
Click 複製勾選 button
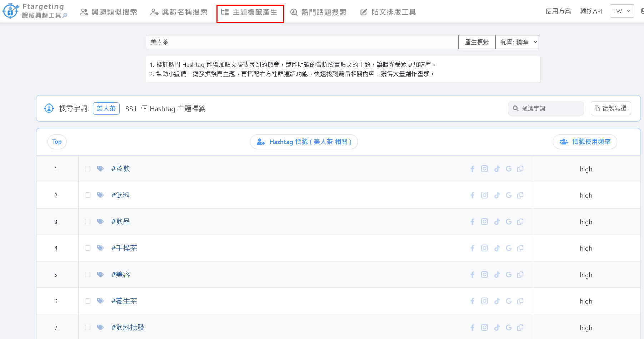click(x=611, y=108)
